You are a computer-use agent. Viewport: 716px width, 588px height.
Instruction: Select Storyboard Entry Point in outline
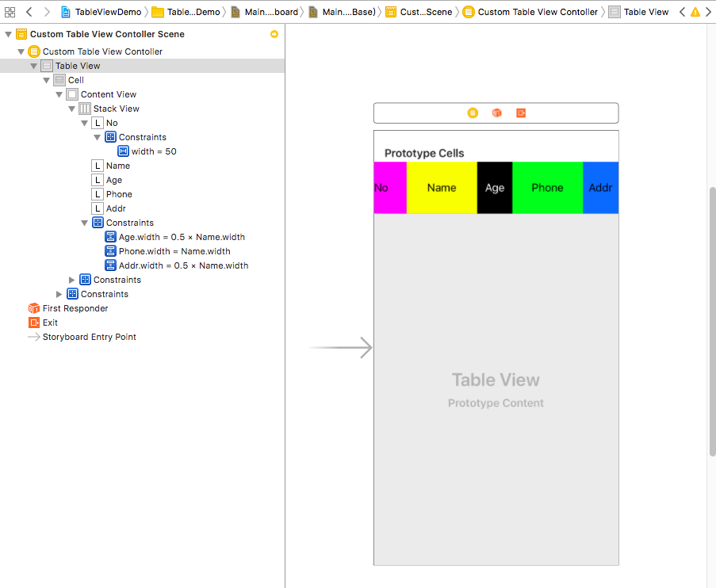(x=89, y=337)
